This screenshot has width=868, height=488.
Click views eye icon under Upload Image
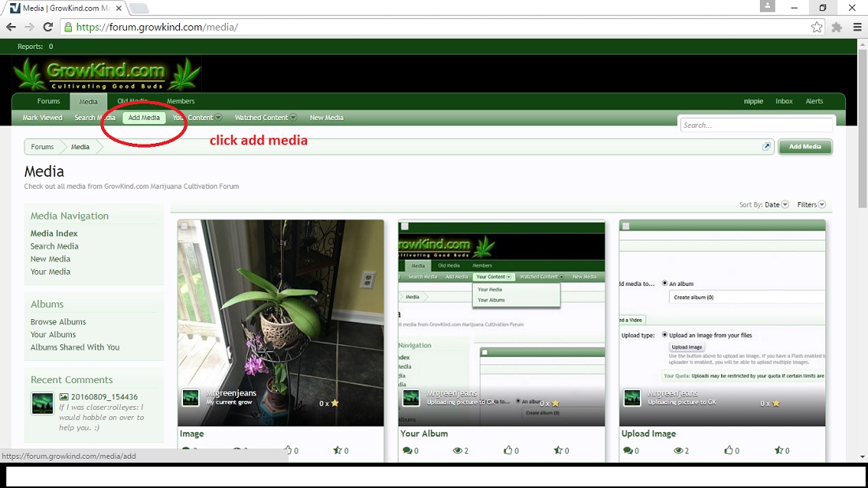click(x=678, y=450)
